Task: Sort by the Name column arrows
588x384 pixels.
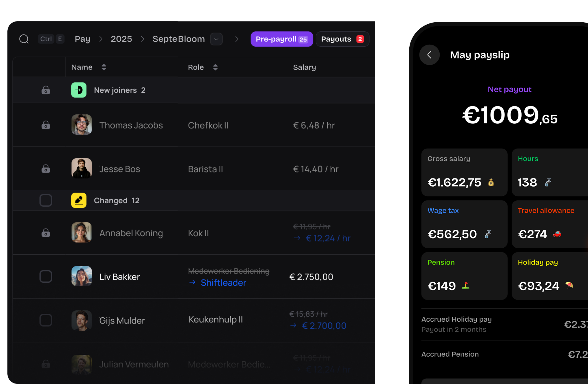Action: click(104, 67)
